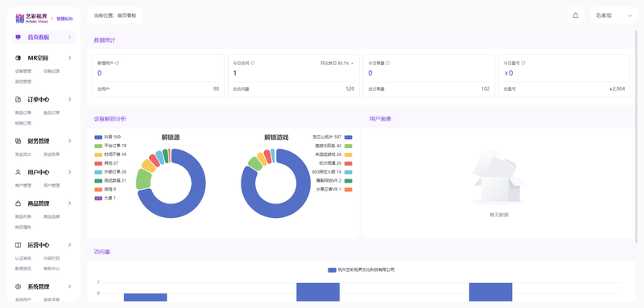Toggle the 杭州艺彩视界文化科技有限公司 bar chart legend
Image resolution: width=644 pixels, height=308 pixels.
click(x=361, y=270)
